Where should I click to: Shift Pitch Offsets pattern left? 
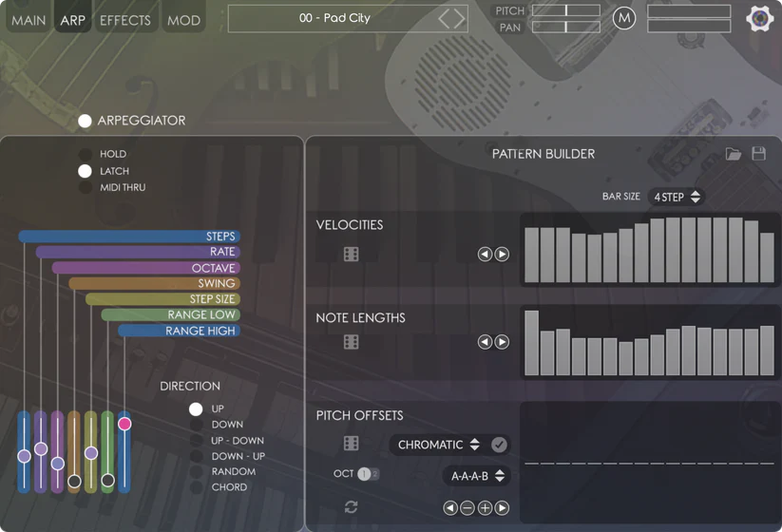pyautogui.click(x=450, y=508)
